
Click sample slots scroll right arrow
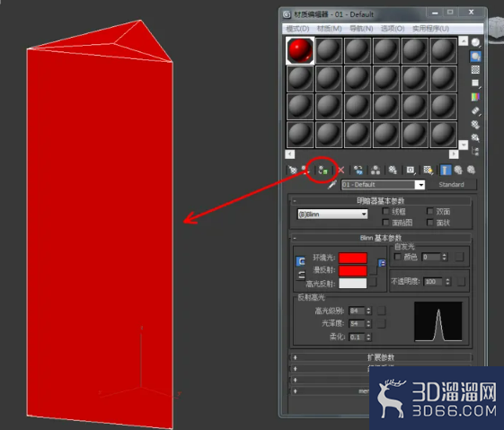[x=454, y=154]
